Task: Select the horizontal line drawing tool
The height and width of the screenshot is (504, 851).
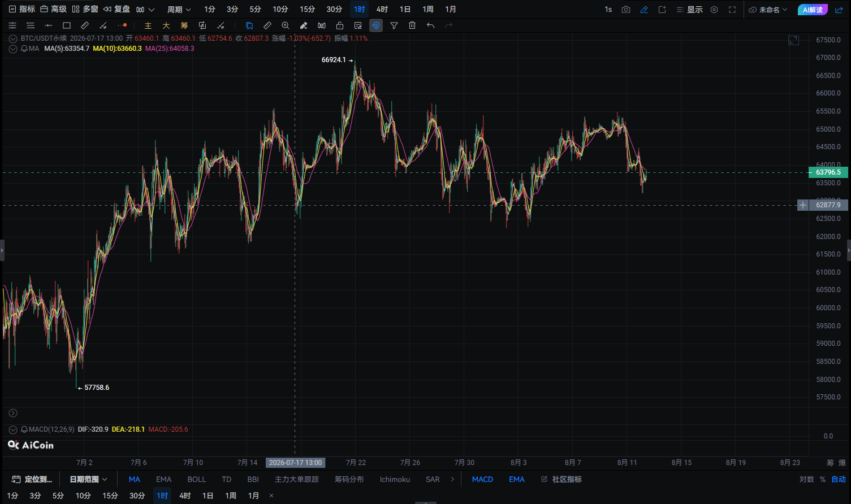Action: click(49, 25)
